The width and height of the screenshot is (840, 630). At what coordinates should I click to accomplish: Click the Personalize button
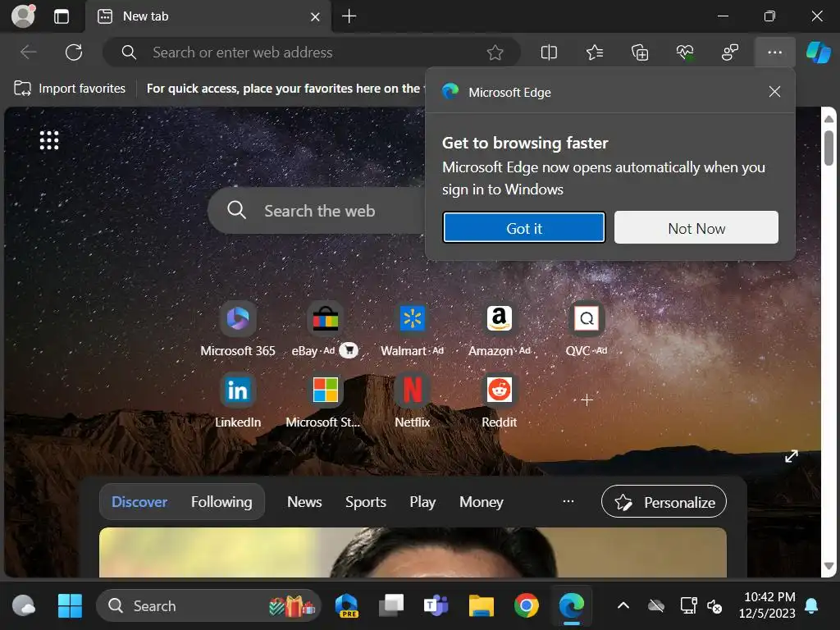click(x=664, y=502)
